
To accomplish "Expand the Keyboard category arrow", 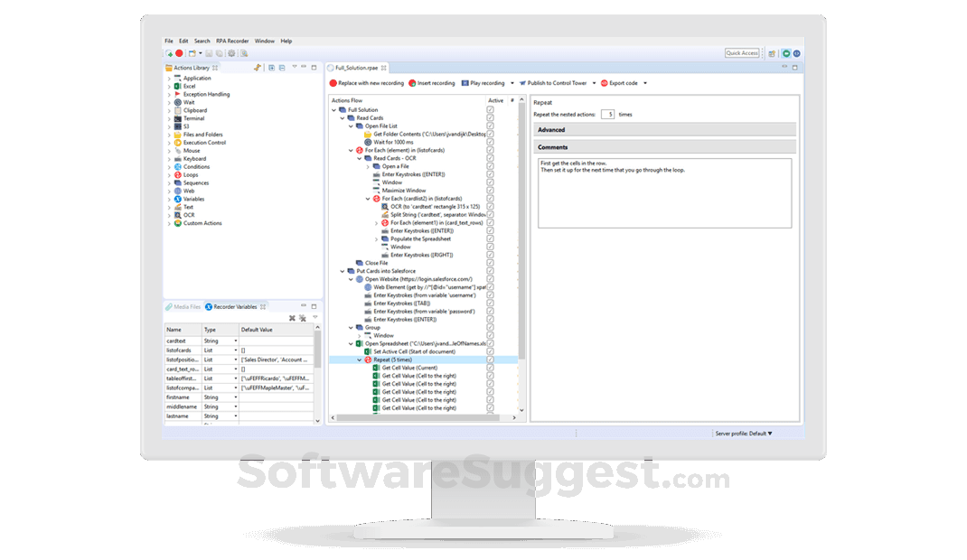I will click(x=169, y=159).
